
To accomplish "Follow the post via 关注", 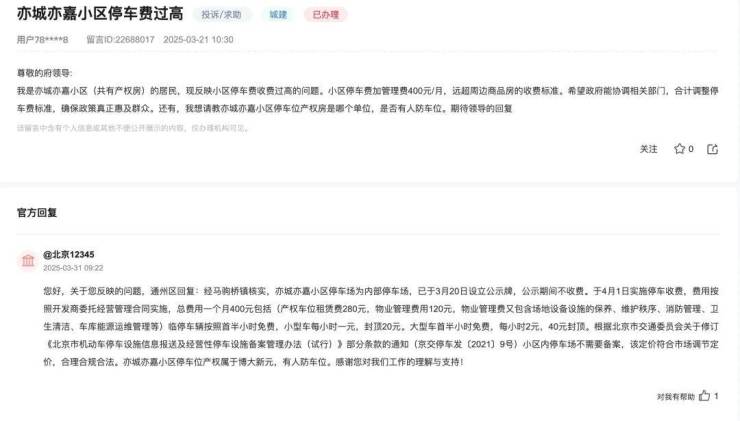I will pos(648,149).
